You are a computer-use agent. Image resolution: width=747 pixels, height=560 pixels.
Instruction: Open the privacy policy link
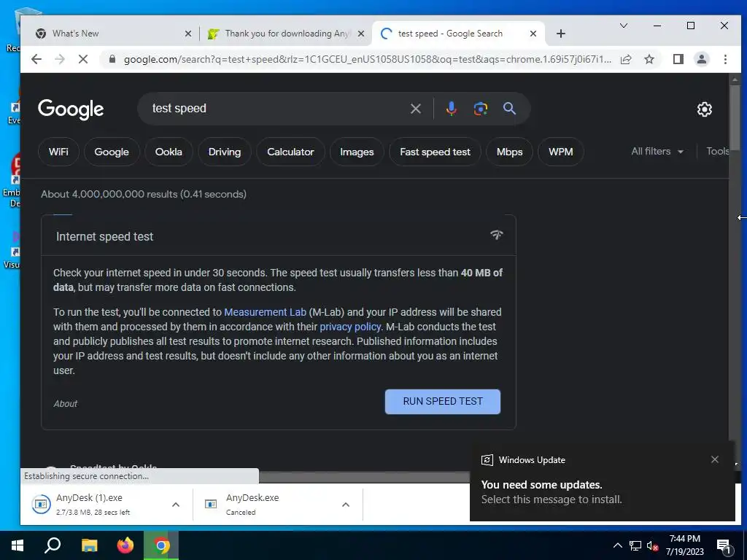coord(350,327)
